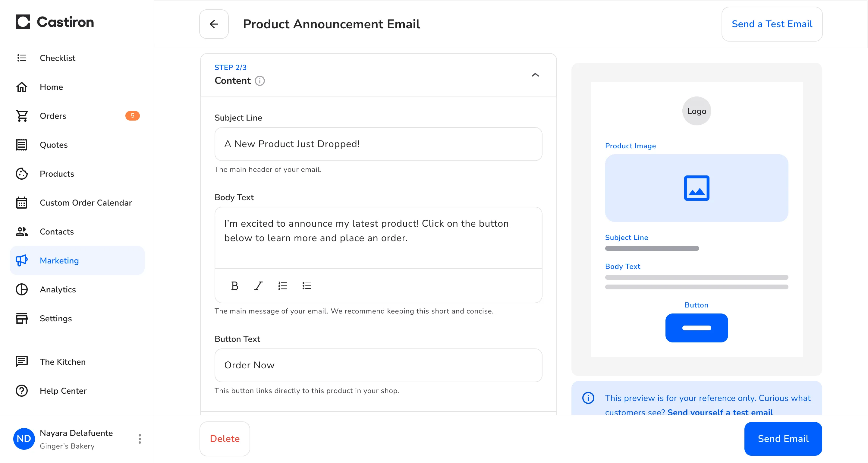Focus the Subject Line input field
The width and height of the screenshot is (868, 463).
(378, 144)
